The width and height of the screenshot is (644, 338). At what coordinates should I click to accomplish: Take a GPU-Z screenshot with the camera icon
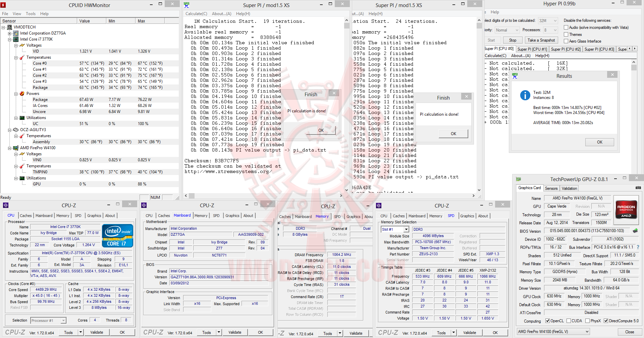click(638, 188)
